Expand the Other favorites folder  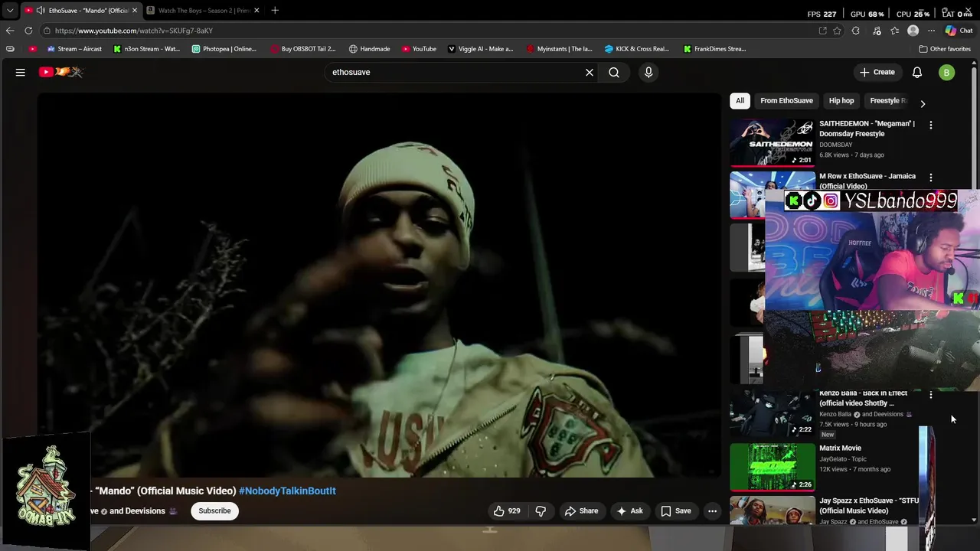945,49
